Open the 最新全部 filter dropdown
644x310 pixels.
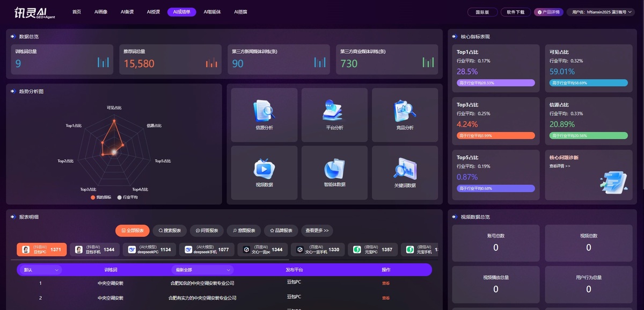click(x=202, y=270)
